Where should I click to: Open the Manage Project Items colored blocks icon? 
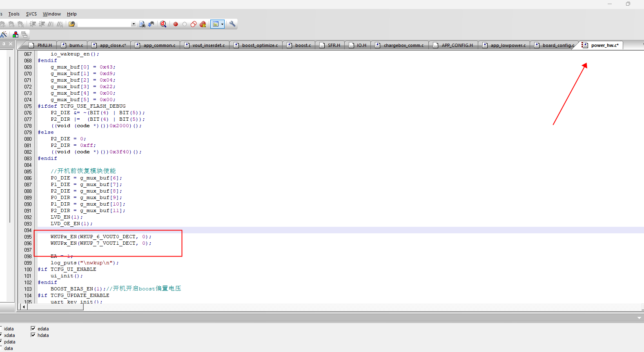pos(16,35)
